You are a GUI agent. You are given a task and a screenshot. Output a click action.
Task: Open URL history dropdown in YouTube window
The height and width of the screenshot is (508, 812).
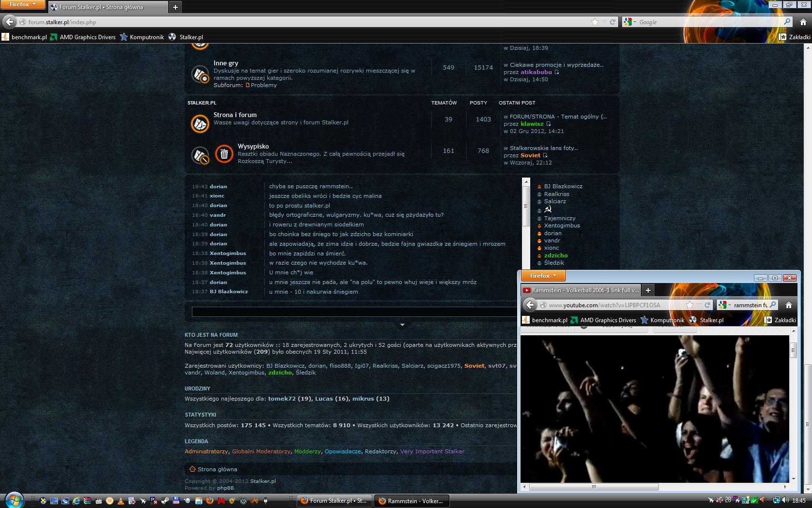coord(699,305)
